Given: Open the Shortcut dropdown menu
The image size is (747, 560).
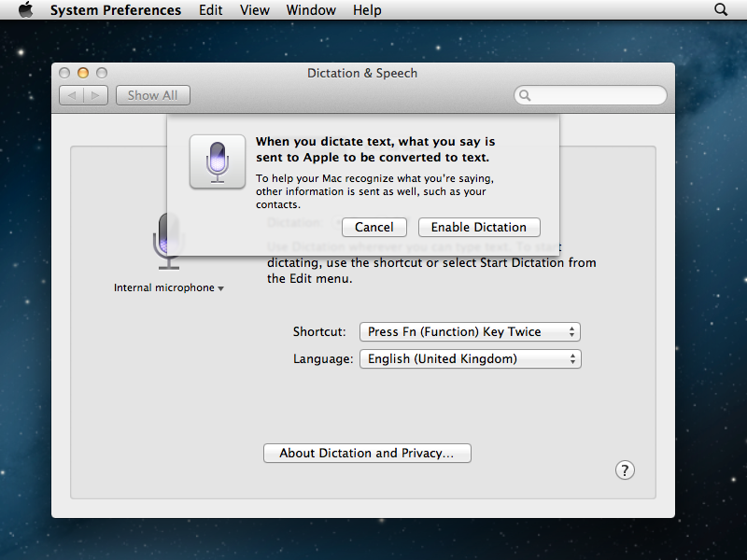Looking at the screenshot, I should (x=470, y=332).
